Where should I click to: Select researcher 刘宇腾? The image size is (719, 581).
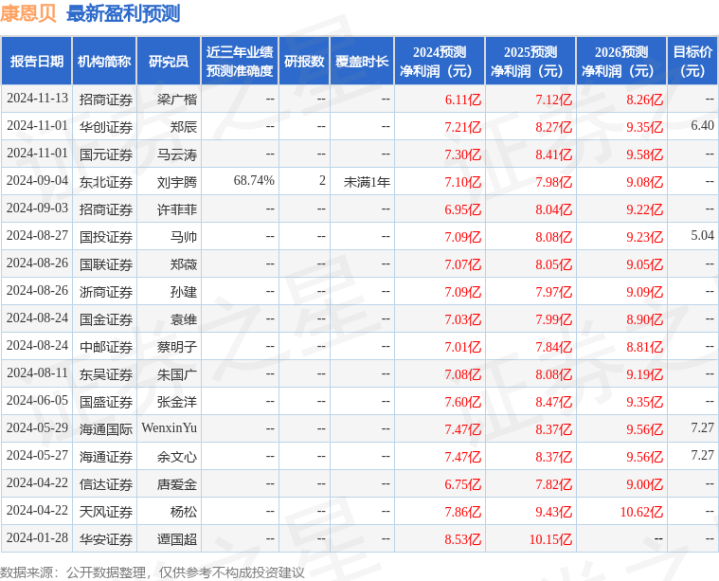[x=177, y=182]
